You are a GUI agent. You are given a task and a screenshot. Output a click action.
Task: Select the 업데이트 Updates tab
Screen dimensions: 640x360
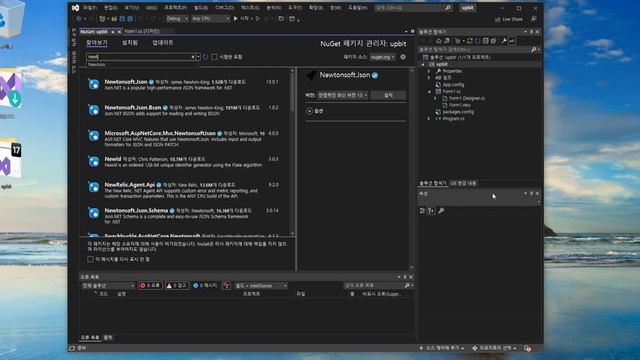coord(163,42)
